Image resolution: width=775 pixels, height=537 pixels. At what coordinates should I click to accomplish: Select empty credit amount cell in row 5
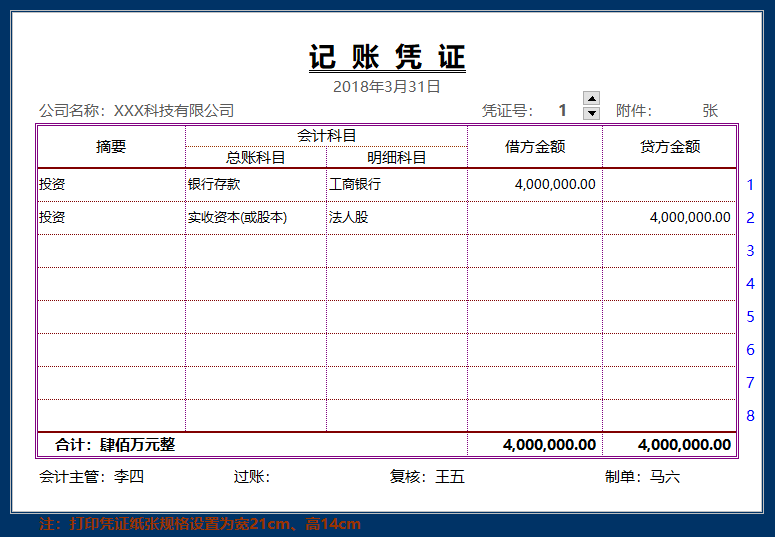[670, 316]
